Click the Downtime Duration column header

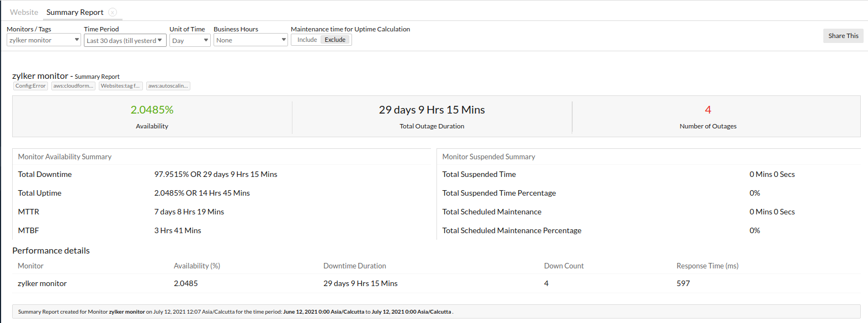(x=355, y=266)
